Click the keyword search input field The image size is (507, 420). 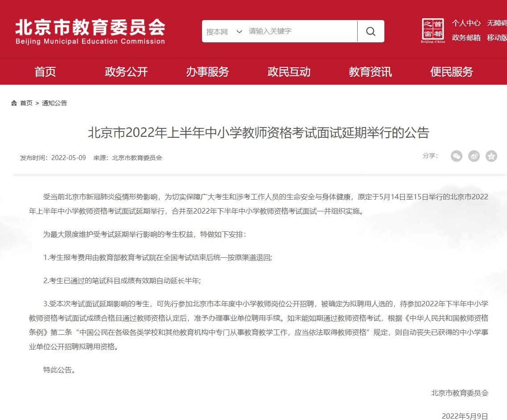tap(301, 32)
